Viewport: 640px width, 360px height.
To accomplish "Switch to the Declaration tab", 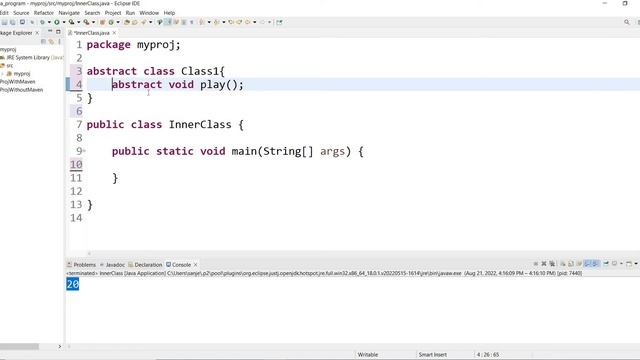I will tap(145, 264).
